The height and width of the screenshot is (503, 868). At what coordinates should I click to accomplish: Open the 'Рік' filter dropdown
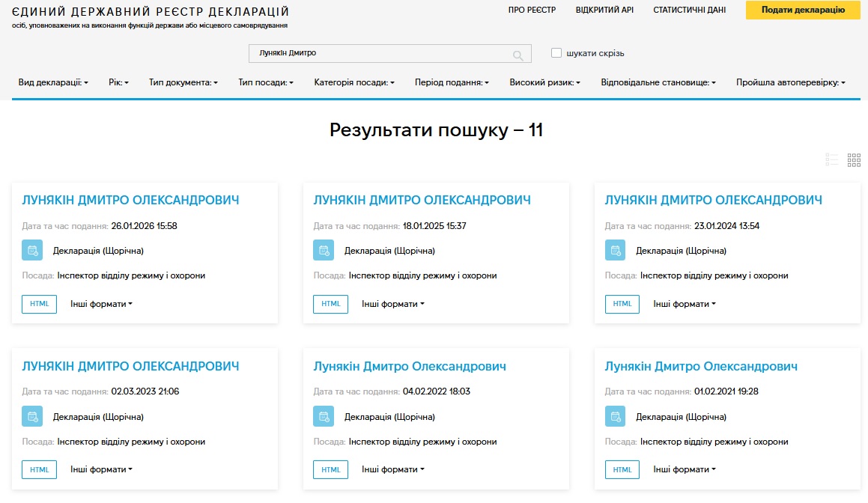tap(118, 82)
